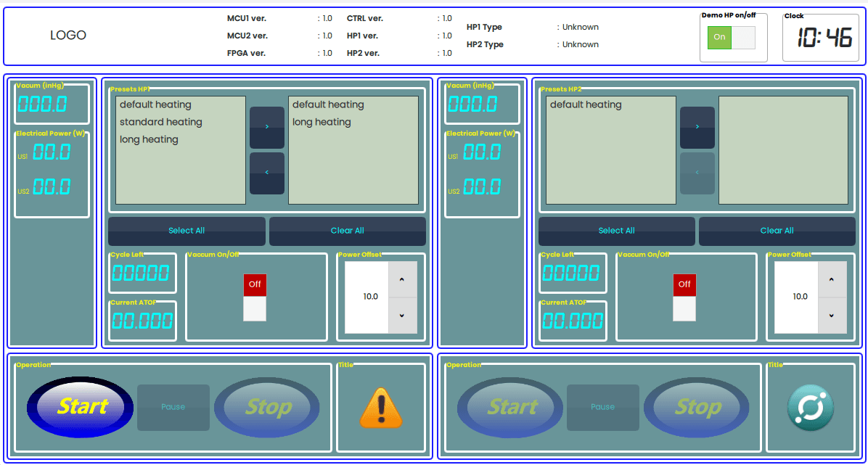868x465 pixels.
Task: Click the orange warning triangle icon
Action: pos(381,408)
